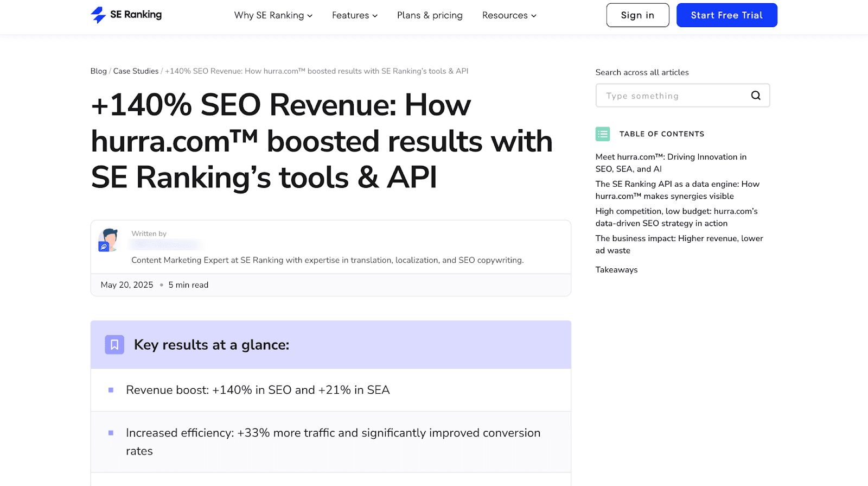The image size is (868, 486).
Task: Click the search magnifier icon
Action: [x=756, y=96]
